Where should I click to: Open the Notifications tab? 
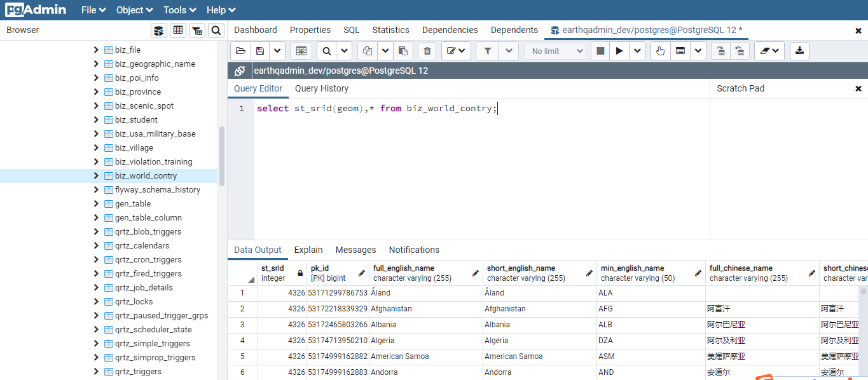pyautogui.click(x=414, y=250)
